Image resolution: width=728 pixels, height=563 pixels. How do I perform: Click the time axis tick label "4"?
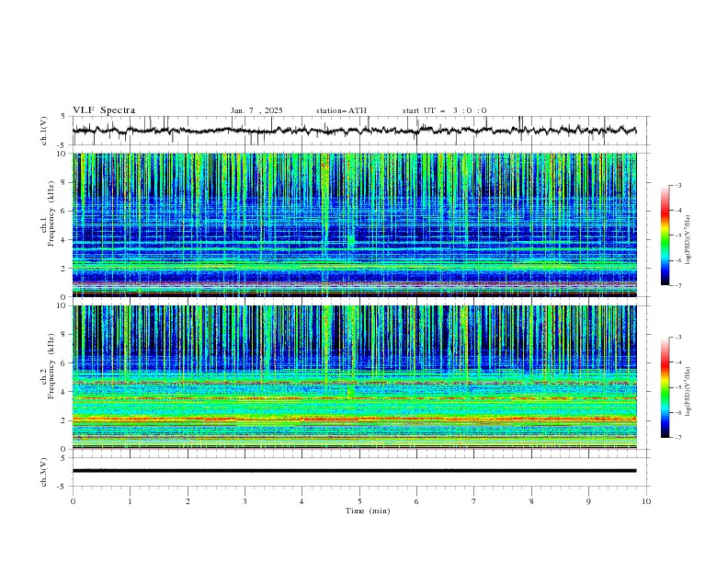pos(302,501)
